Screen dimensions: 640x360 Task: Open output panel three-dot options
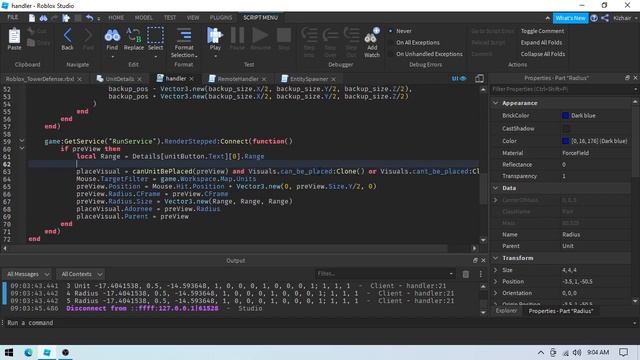click(480, 274)
